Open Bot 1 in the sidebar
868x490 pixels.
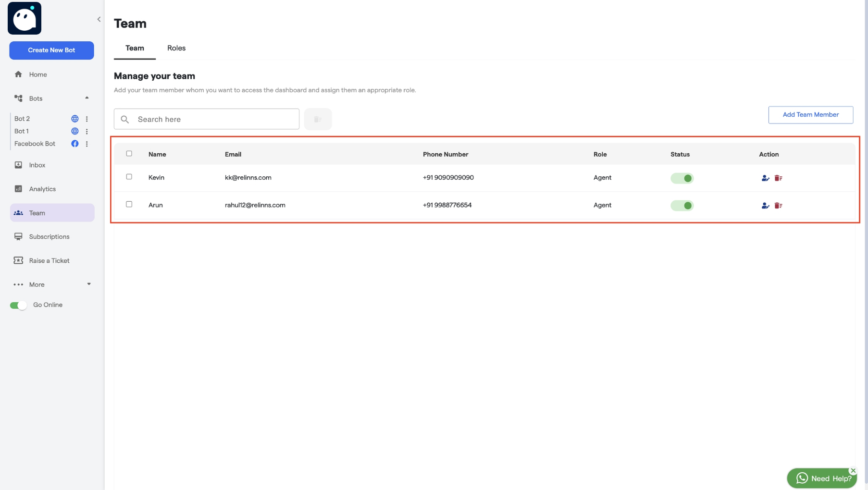click(x=22, y=131)
